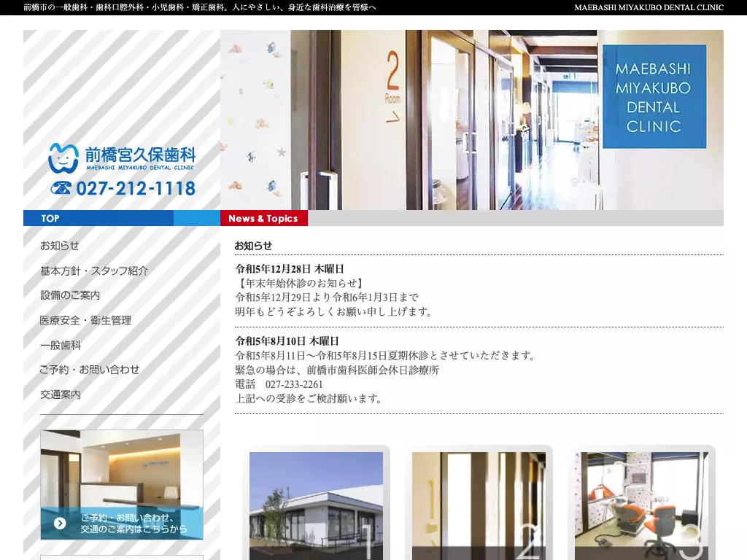Click the arrow icon on the reservation banner
The image size is (747, 560).
tap(60, 524)
